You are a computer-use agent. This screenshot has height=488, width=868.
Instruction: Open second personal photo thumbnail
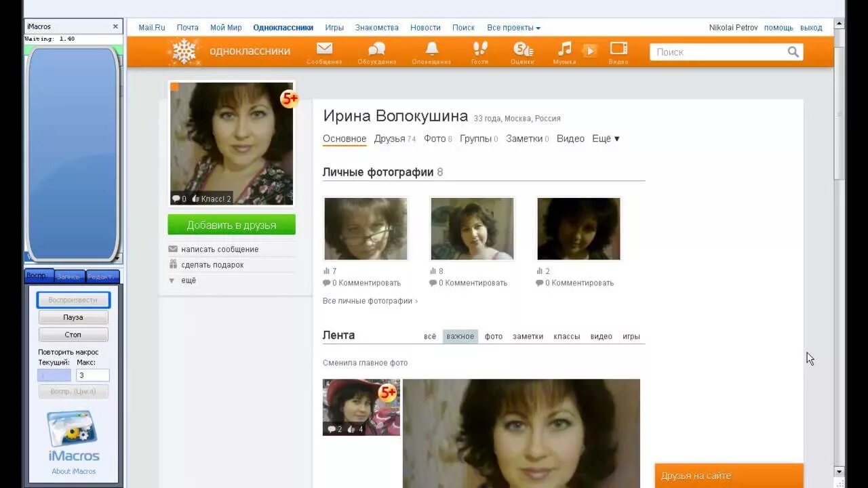[472, 229]
